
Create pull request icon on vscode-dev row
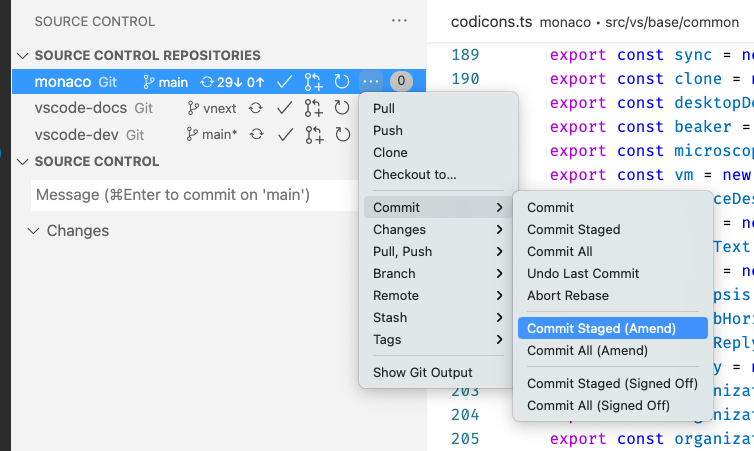(314, 135)
